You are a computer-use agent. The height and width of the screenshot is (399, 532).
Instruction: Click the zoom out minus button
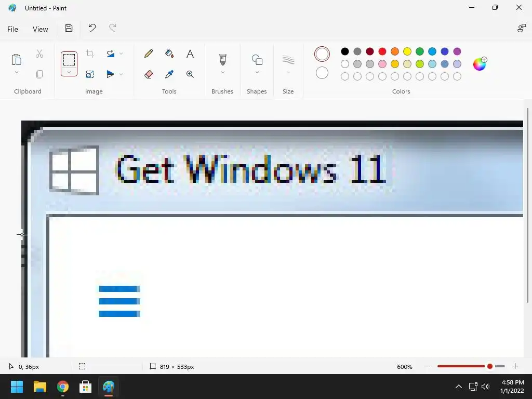pos(427,366)
